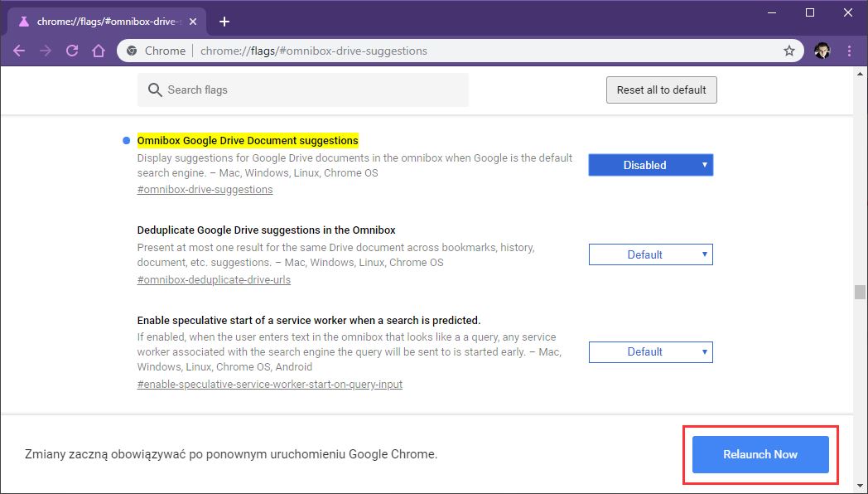The height and width of the screenshot is (494, 868).
Task: Open #enable-speculative-service-worker-start-on-query-input link
Action: 269,385
